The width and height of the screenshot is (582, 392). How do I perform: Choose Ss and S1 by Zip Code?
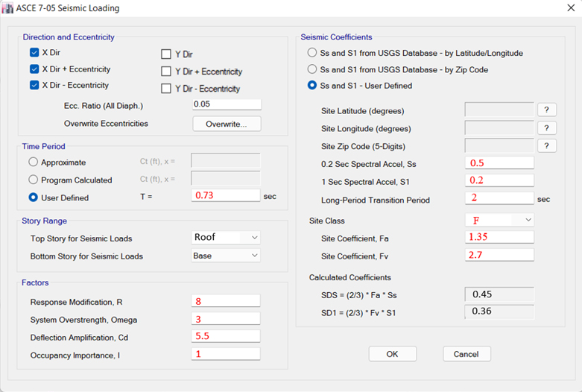[312, 69]
